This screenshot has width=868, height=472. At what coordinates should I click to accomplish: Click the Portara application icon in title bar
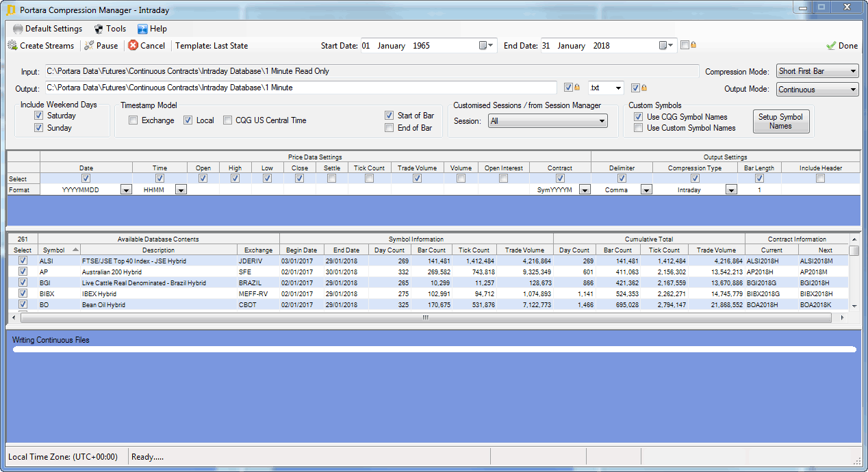click(11, 10)
